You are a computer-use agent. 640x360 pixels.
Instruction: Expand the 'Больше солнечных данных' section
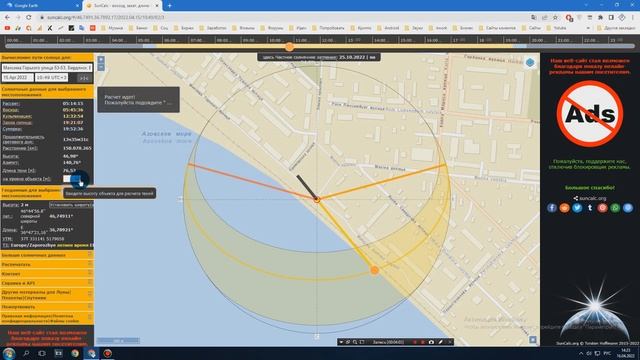point(47,255)
